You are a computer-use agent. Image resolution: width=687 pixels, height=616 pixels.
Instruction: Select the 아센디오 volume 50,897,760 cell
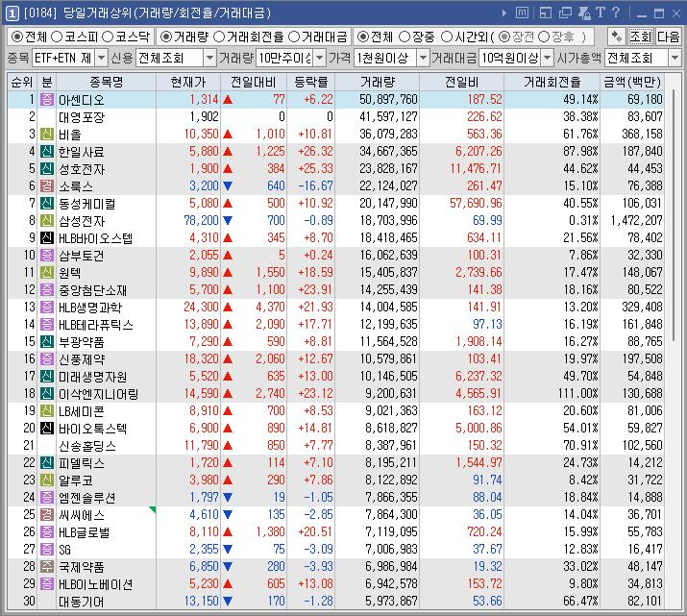(x=378, y=99)
